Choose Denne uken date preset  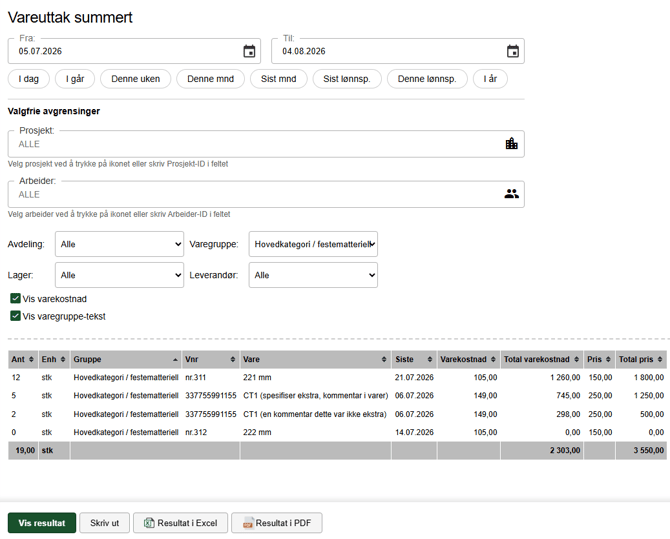click(x=135, y=79)
